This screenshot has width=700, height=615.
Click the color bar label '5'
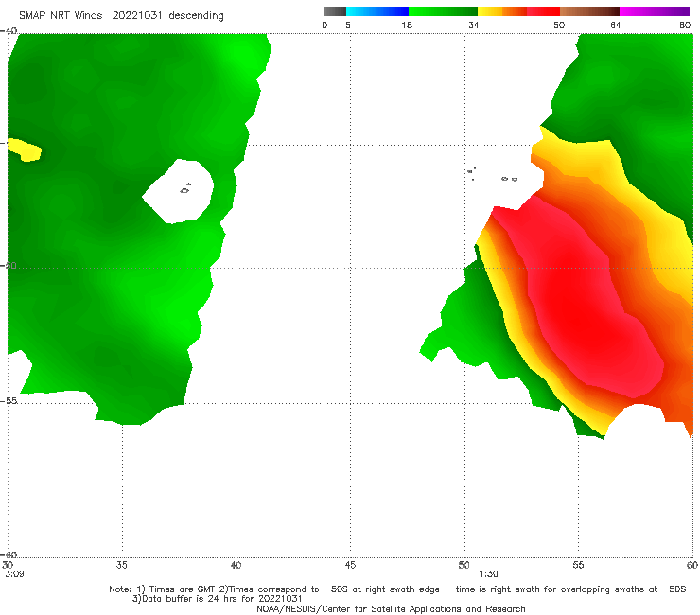click(x=348, y=26)
